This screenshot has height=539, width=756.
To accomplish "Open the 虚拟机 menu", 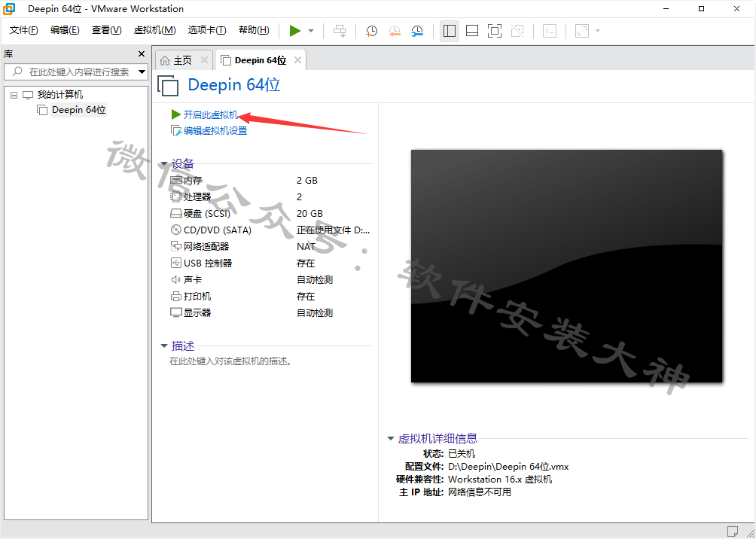I will (x=155, y=30).
